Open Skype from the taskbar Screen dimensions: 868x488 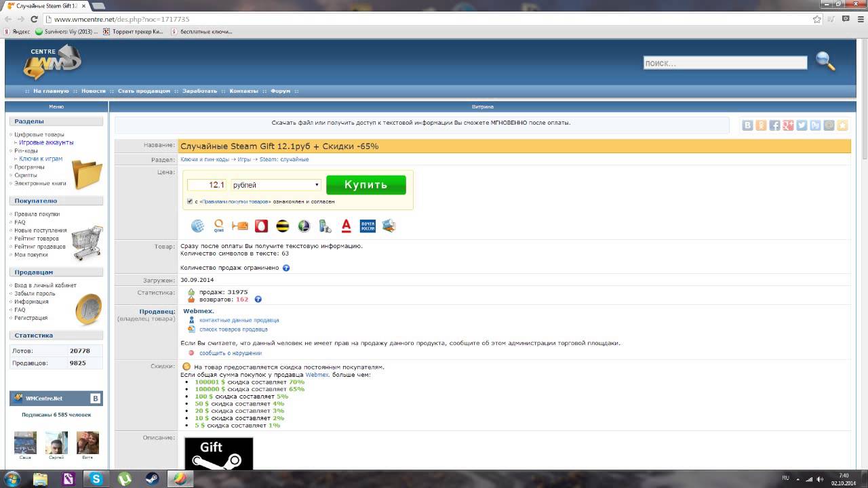tap(96, 479)
